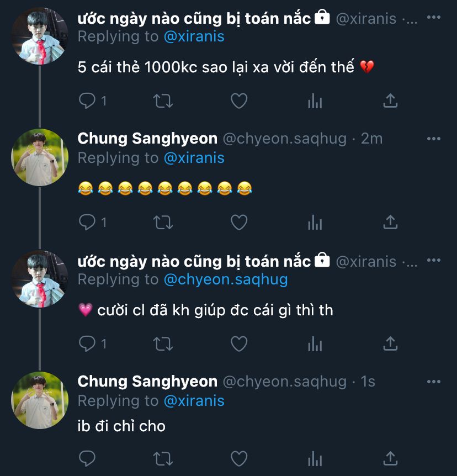Image resolution: width=457 pixels, height=476 pixels.
Task: Like the 'cười cl' tweet
Action: point(238,344)
